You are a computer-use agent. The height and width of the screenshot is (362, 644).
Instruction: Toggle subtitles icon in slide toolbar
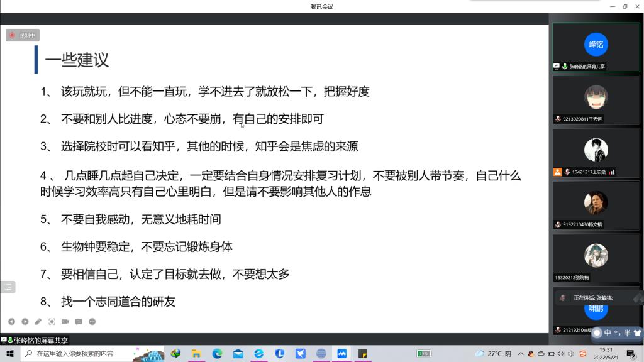pyautogui.click(x=79, y=322)
